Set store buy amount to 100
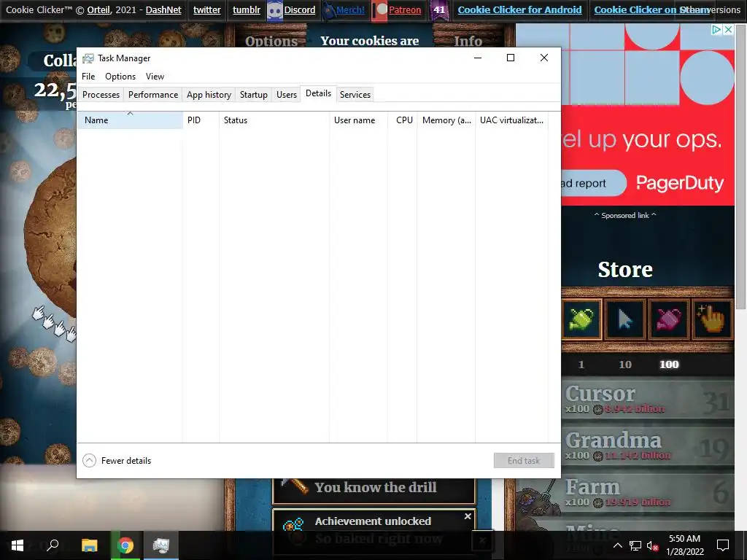Screen dimensions: 747x560 pos(669,365)
